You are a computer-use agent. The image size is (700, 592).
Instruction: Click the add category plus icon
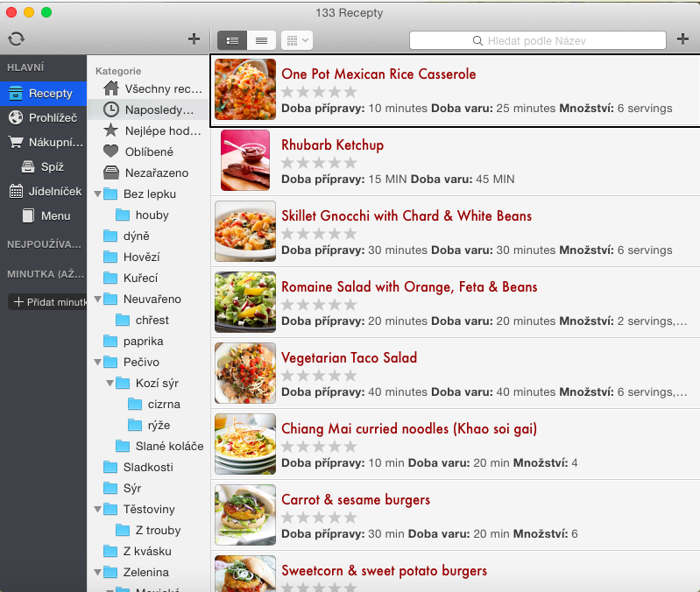194,39
